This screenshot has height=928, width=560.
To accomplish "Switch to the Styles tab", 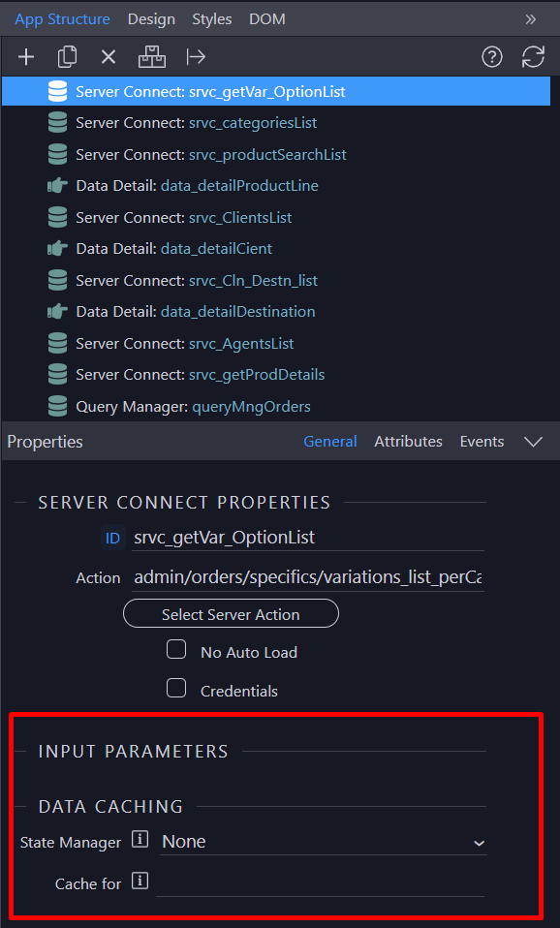I will 212,19.
